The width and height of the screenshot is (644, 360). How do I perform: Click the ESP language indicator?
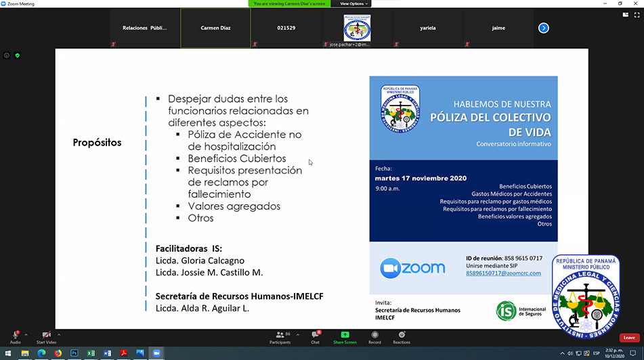click(597, 353)
